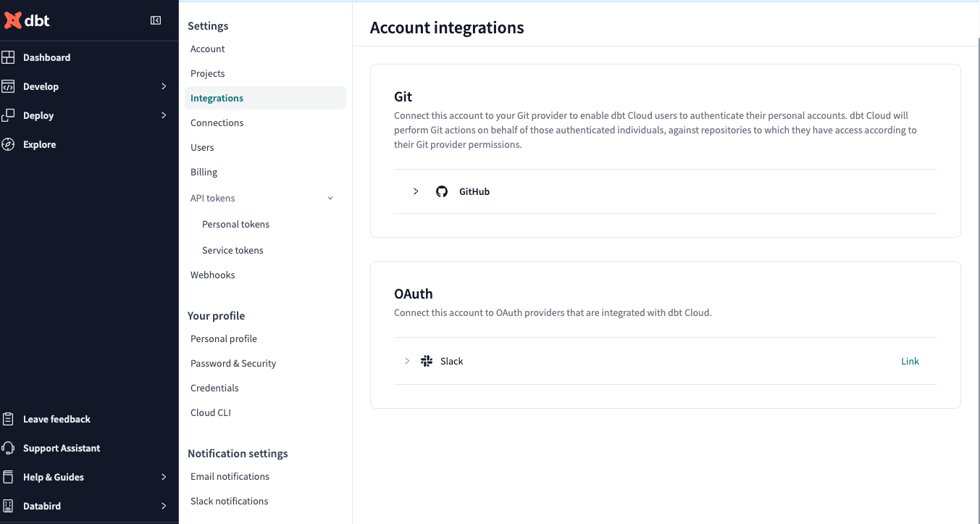Open the Databird account menu
Screen dimensions: 980x524
coord(42,506)
